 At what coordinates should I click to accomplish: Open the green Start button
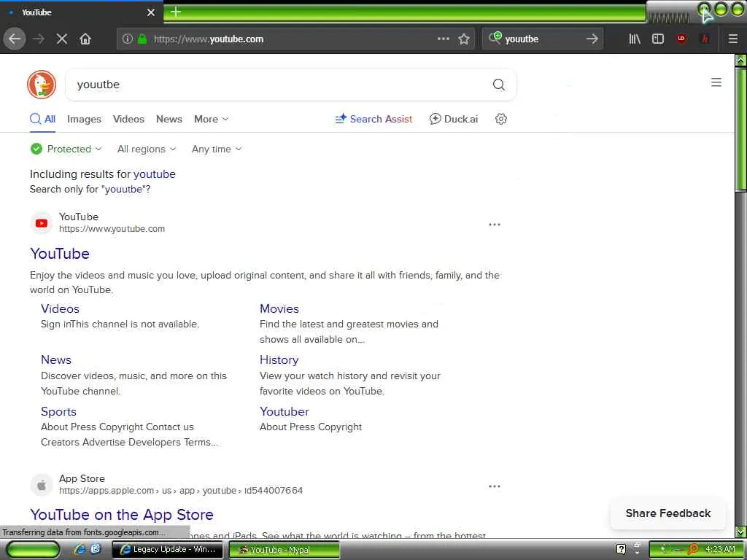(33, 550)
